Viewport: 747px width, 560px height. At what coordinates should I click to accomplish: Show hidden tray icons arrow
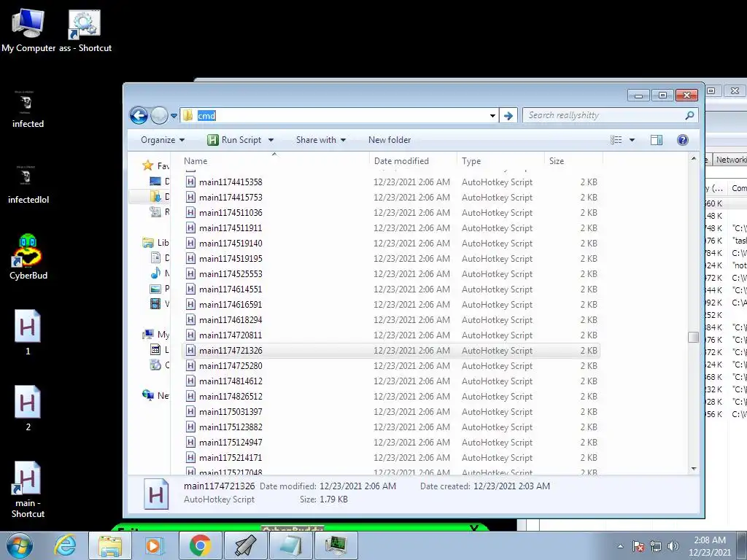(x=620, y=546)
